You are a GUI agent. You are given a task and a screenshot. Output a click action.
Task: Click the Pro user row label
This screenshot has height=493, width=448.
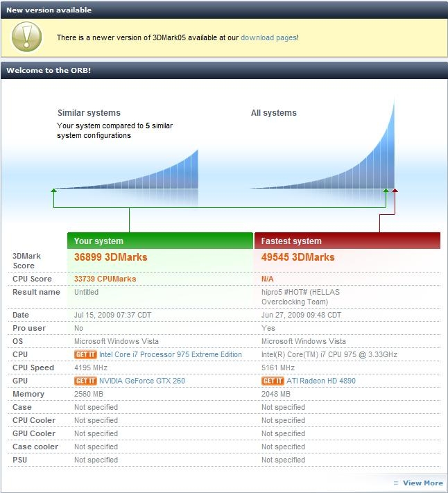point(29,328)
